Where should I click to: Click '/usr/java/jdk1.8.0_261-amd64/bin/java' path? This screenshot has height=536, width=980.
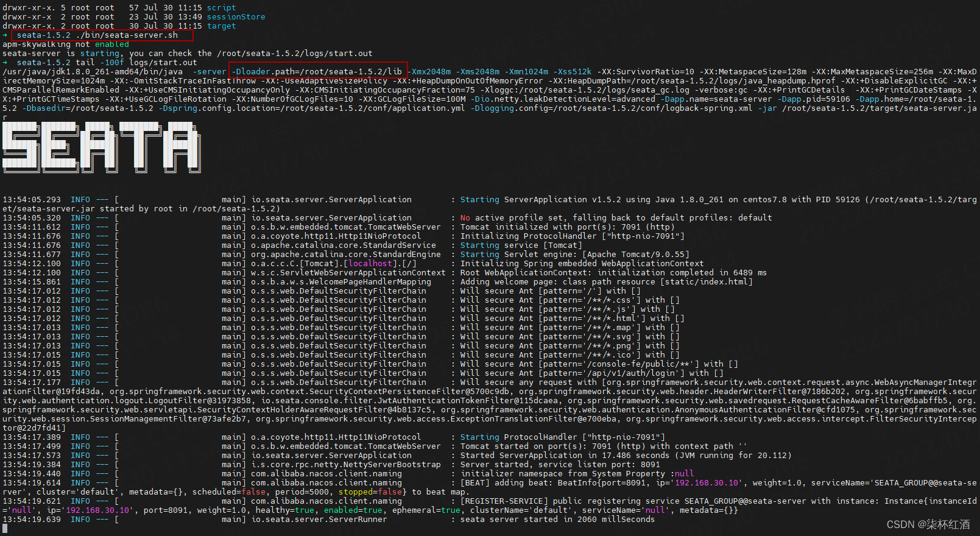[93, 72]
